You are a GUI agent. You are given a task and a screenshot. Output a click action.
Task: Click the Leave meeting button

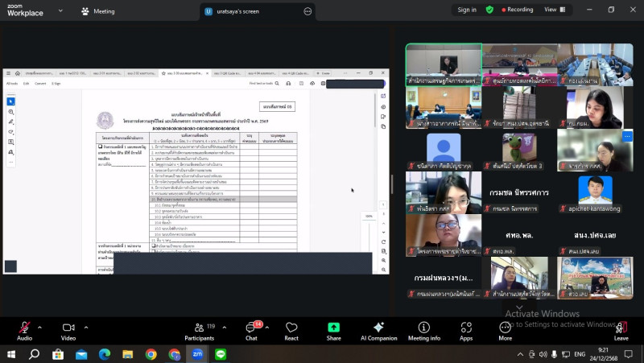(621, 330)
